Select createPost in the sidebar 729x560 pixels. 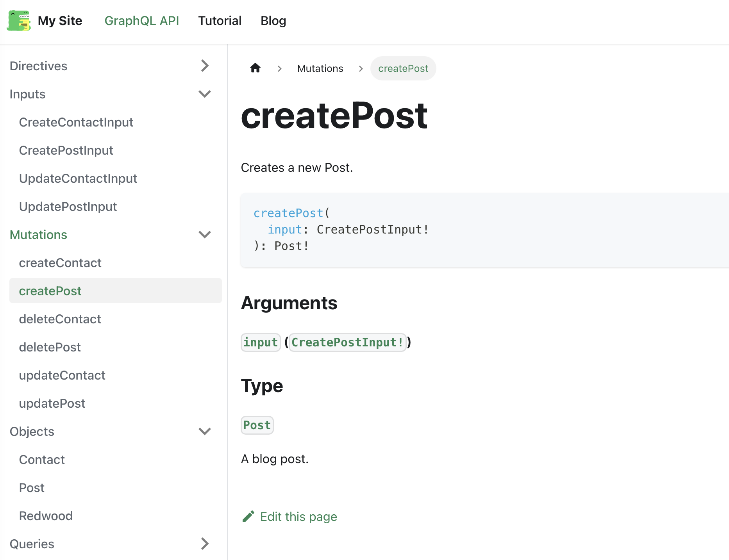[50, 291]
